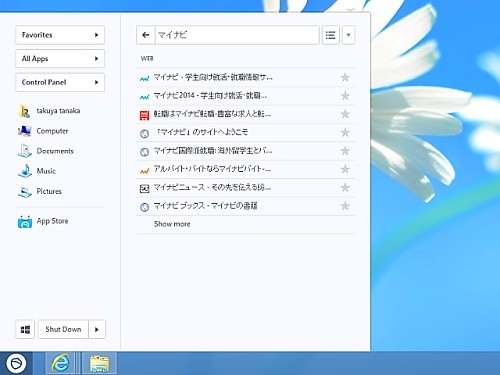Viewport: 500px width, 375px height.
Task: Launch Internet Explorer from taskbar
Action: coord(61,363)
